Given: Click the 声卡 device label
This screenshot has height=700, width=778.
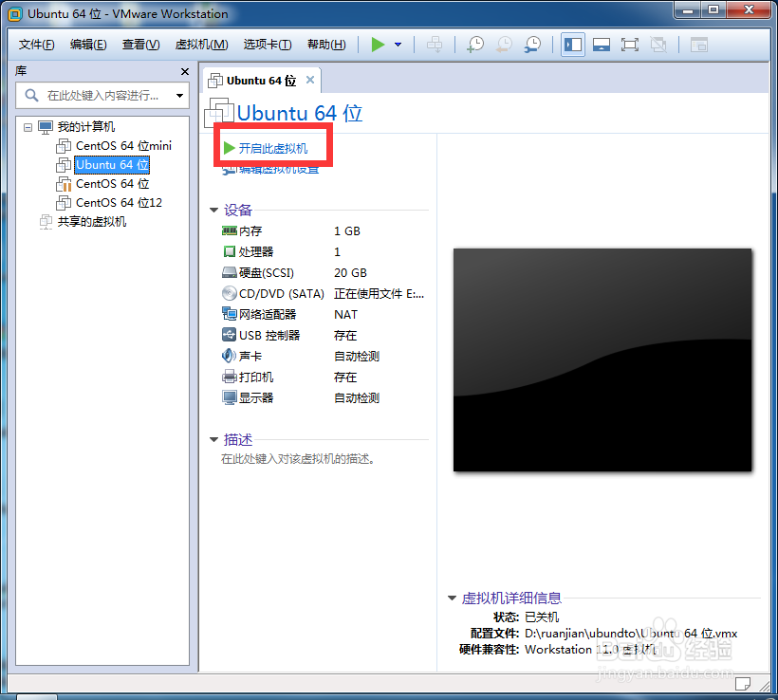Looking at the screenshot, I should [250, 357].
